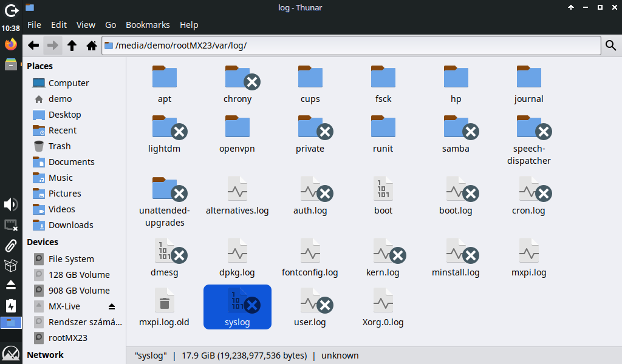The image size is (622, 364).
Task: Select the dmesg binary file icon
Action: (165, 251)
